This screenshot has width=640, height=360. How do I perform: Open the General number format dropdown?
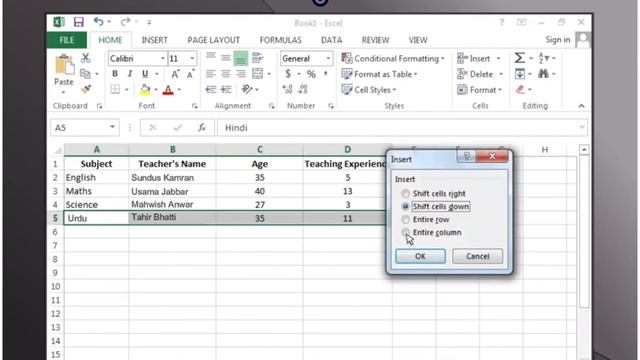[328, 58]
